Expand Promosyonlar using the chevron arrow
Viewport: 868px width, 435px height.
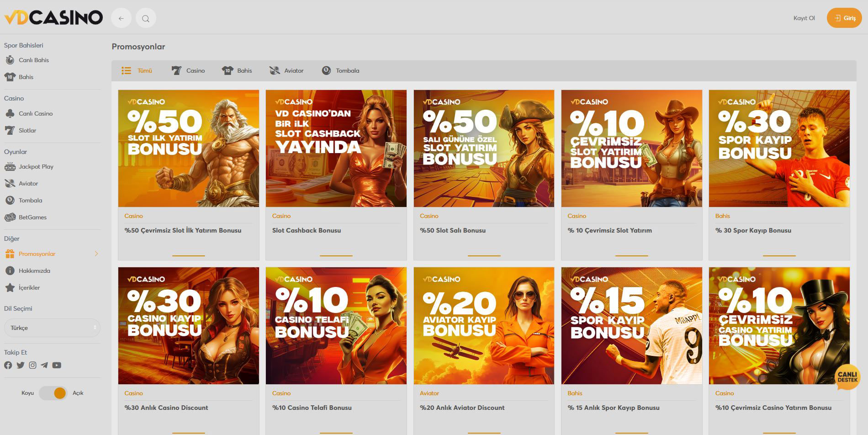96,254
